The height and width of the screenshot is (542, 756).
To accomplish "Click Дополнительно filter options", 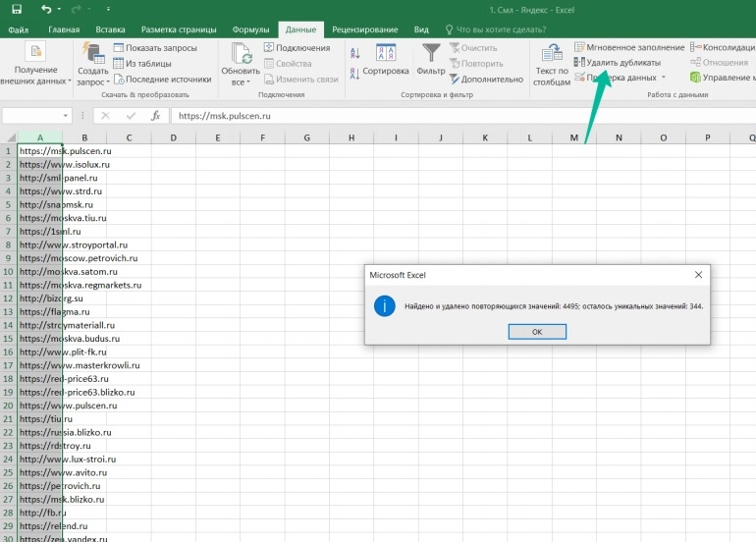I will [x=486, y=80].
